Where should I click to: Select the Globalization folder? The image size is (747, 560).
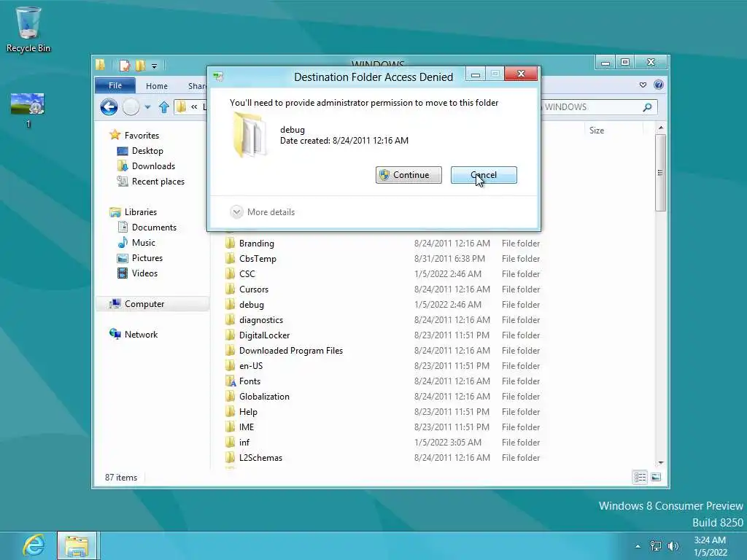264,396
